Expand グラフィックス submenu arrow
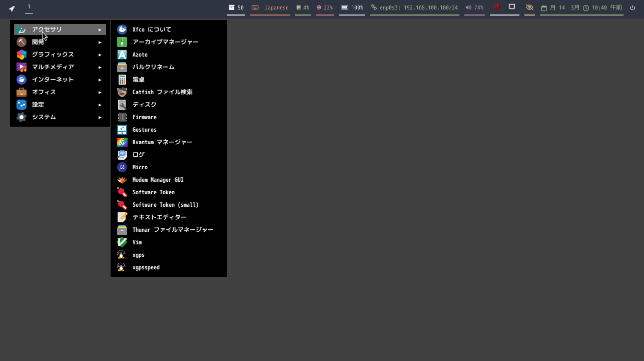644x361 pixels. 100,55
